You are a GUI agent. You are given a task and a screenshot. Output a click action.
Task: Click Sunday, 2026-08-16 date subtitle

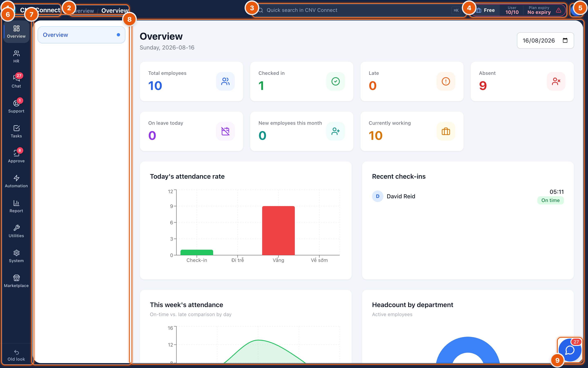(x=167, y=47)
